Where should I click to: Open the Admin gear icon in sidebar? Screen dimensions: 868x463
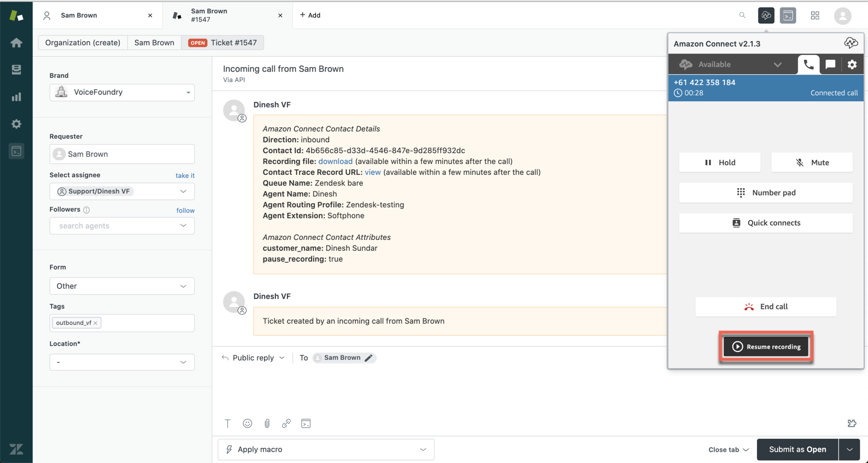(16, 124)
